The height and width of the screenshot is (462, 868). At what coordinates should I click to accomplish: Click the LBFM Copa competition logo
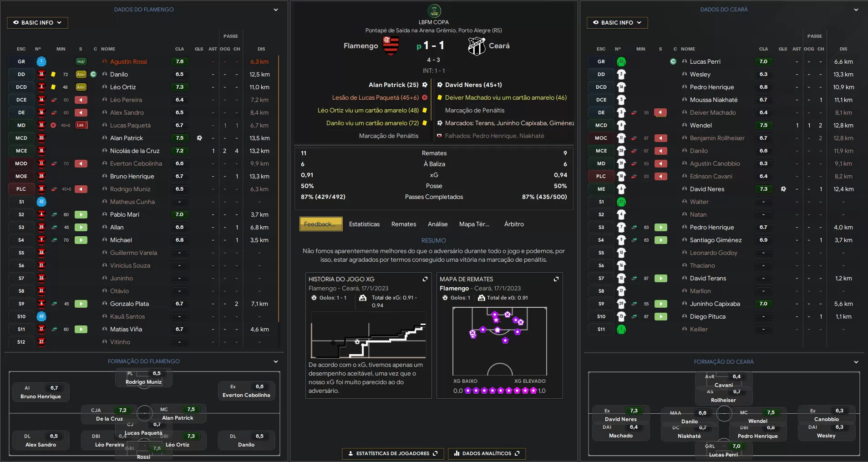(x=434, y=10)
